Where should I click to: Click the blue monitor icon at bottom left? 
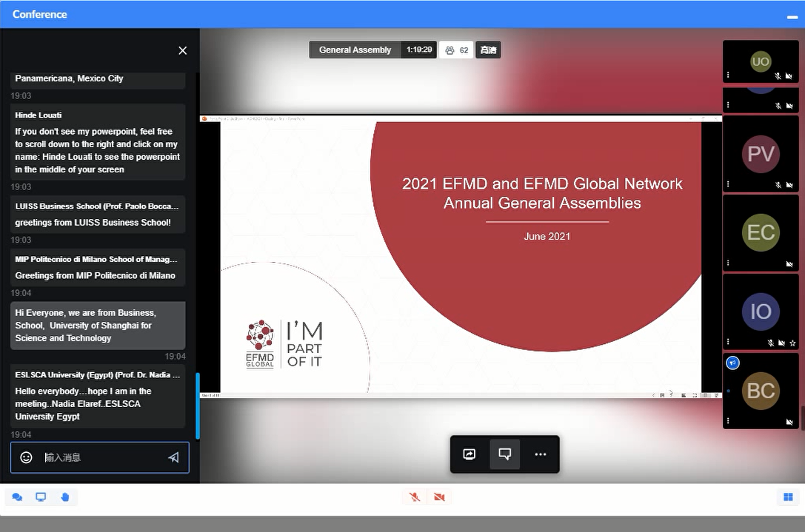click(x=41, y=497)
